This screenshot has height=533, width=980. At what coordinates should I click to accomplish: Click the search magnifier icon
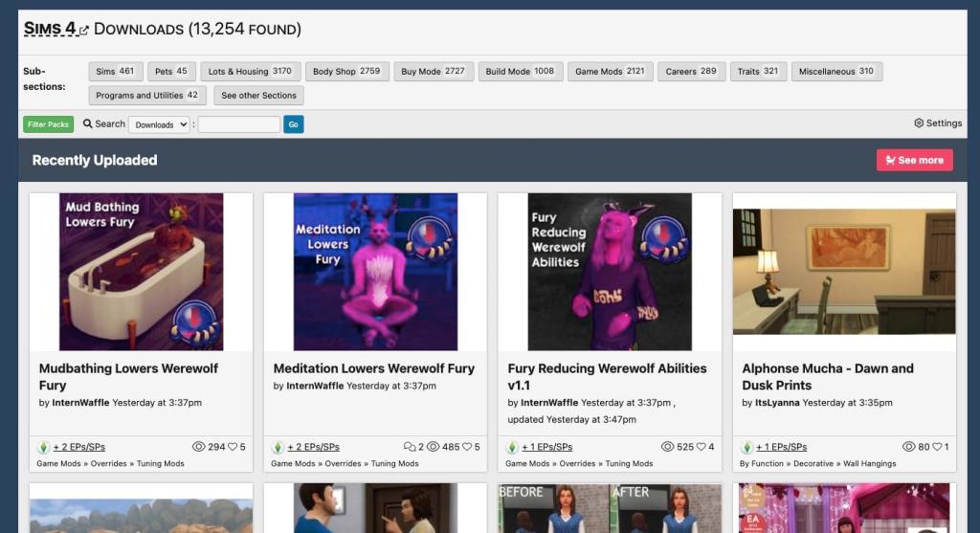point(87,123)
